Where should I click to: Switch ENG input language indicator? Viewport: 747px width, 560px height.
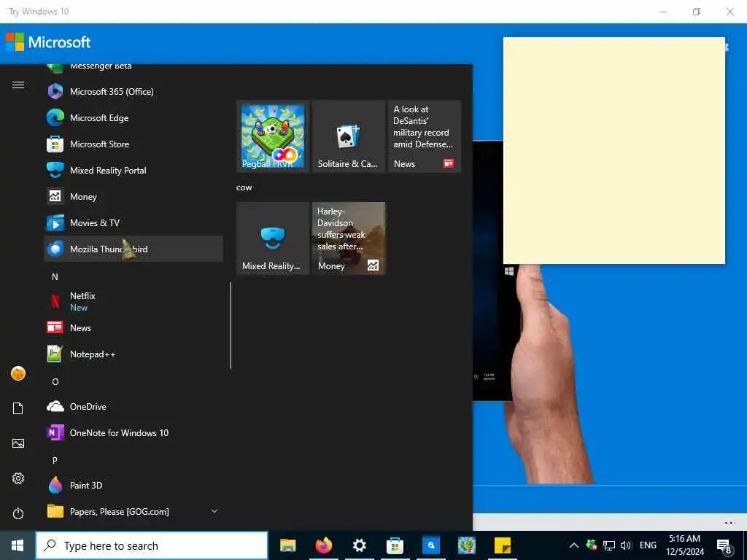pyautogui.click(x=648, y=545)
